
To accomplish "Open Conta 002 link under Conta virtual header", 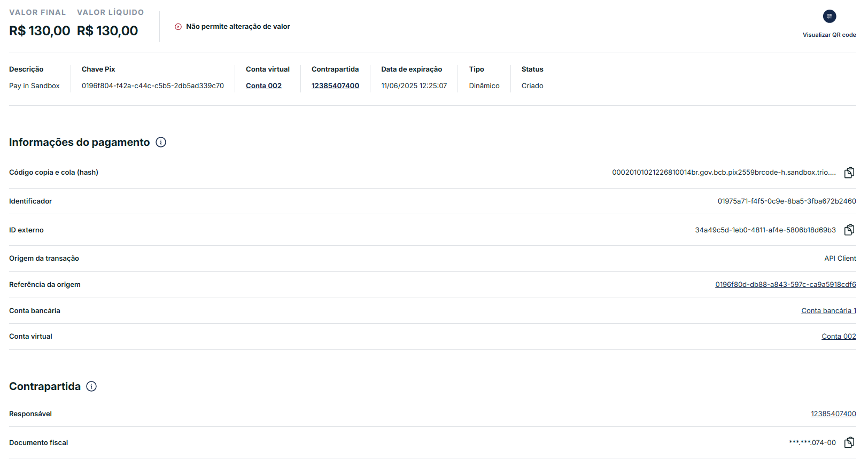I will (263, 86).
